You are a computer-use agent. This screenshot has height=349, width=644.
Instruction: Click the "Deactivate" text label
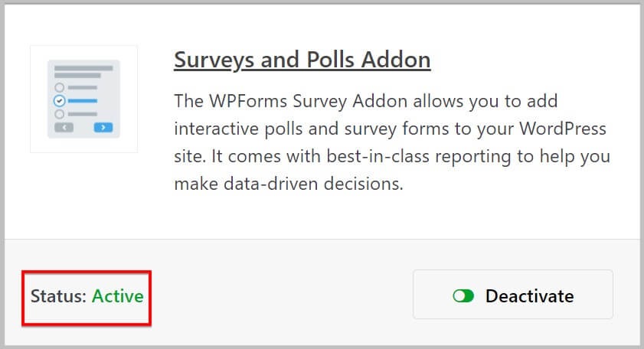tap(529, 296)
